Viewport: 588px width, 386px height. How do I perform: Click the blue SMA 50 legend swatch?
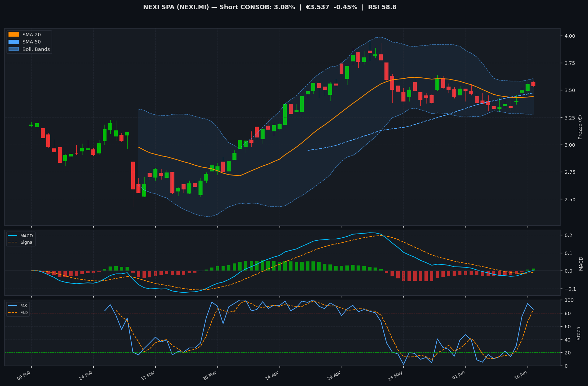point(14,42)
